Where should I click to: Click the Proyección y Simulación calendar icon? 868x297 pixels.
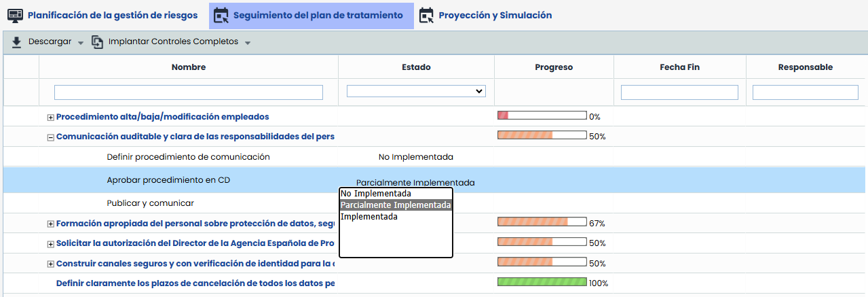coord(426,15)
